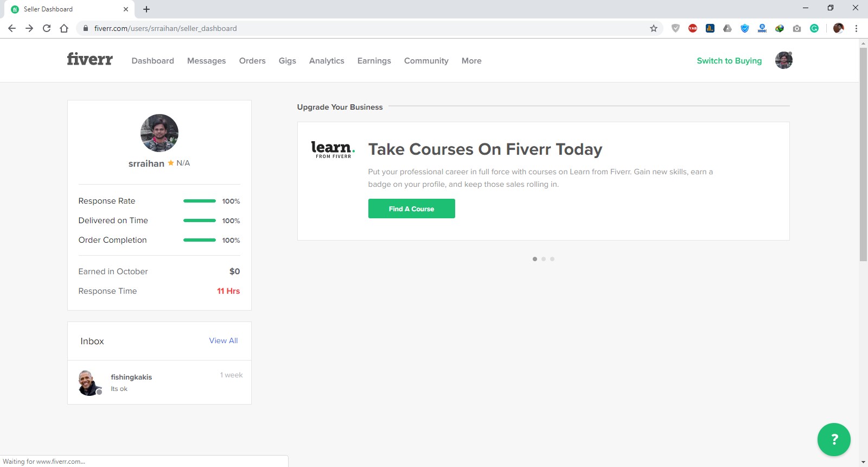Click the browser address bar

point(369,28)
